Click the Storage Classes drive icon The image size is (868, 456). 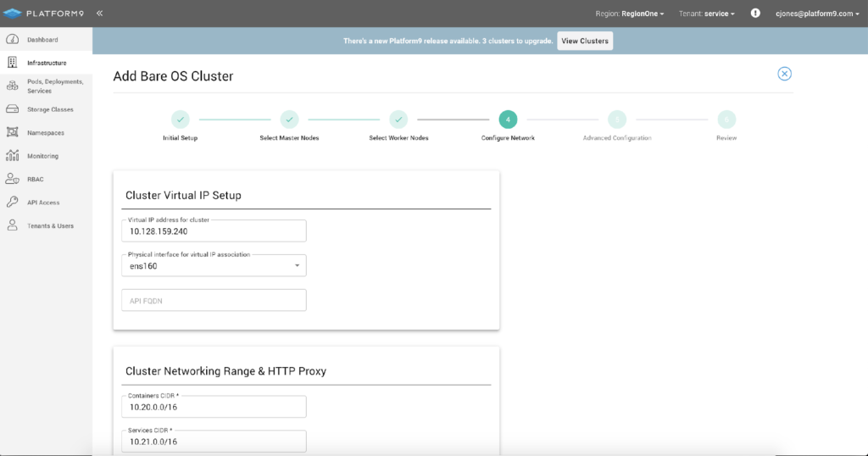pyautogui.click(x=12, y=109)
